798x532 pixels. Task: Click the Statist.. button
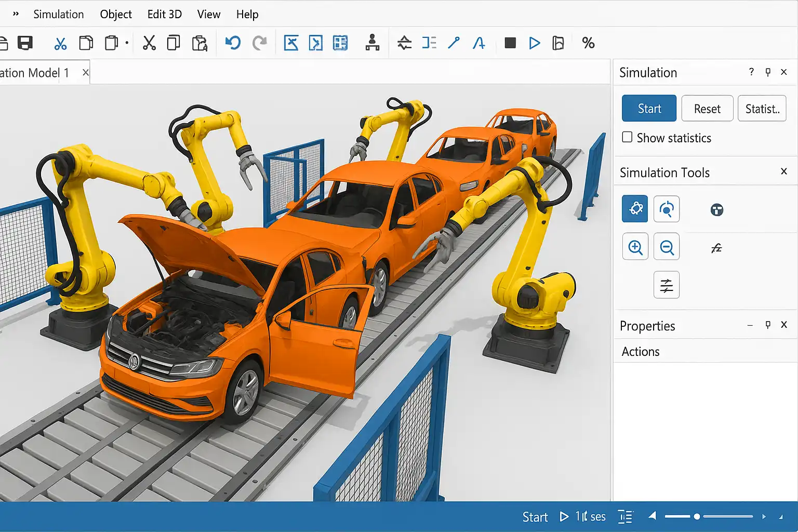[762, 109]
